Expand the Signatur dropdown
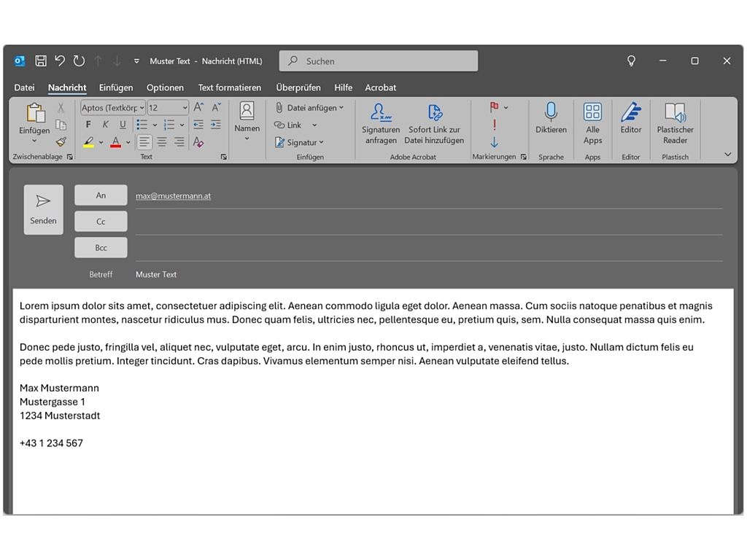Viewport: 747px width, 560px height. [x=321, y=143]
